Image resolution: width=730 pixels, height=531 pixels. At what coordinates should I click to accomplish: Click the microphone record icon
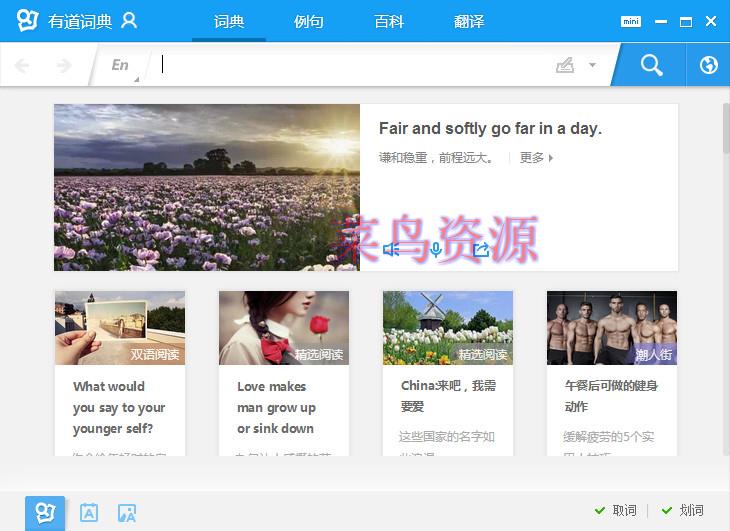pos(436,249)
